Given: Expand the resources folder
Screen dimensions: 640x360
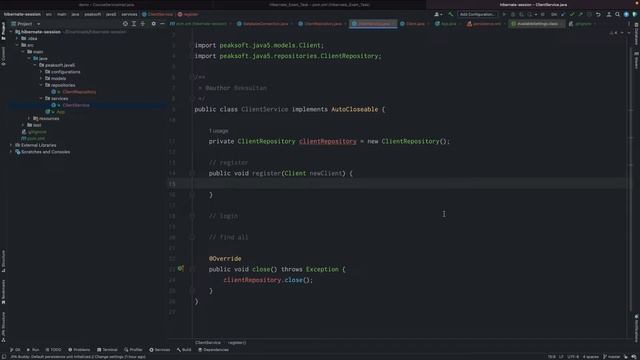Looking at the screenshot, I should point(29,118).
